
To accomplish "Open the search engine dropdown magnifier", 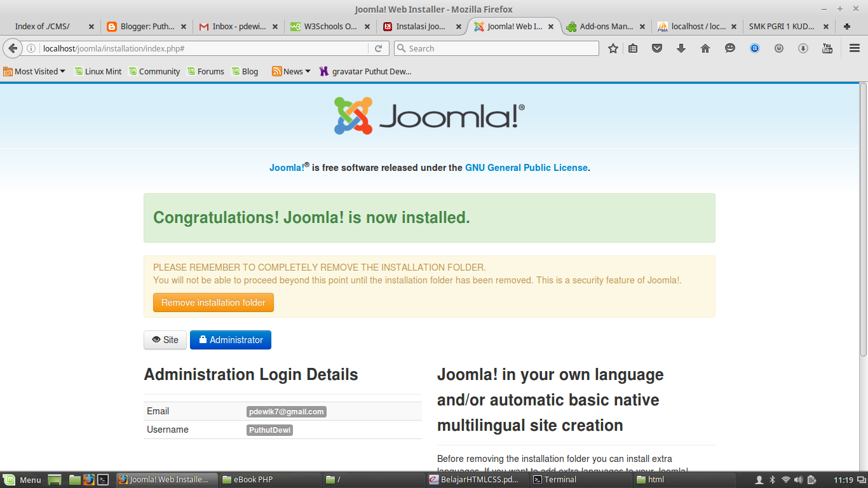I will coord(401,48).
